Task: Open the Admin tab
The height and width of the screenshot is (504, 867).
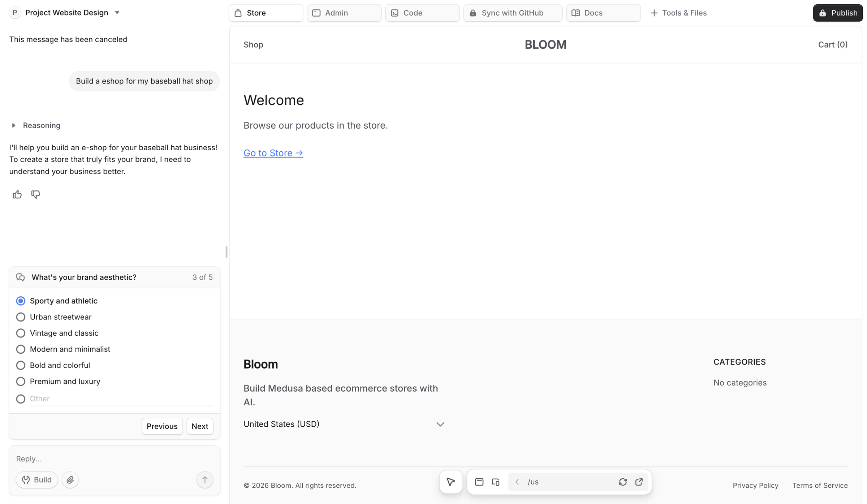Action: point(344,13)
